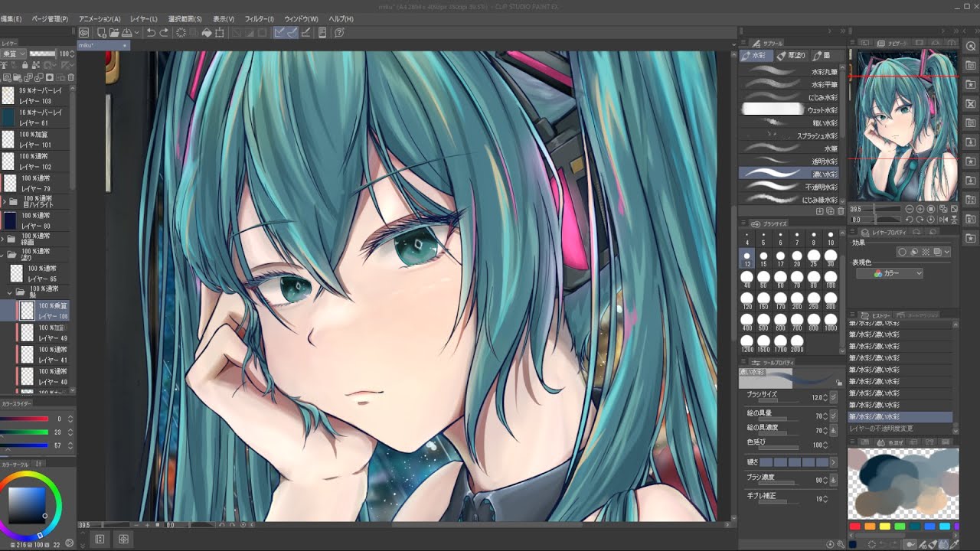
Task: Click the New document toolbar icon
Action: [x=101, y=33]
